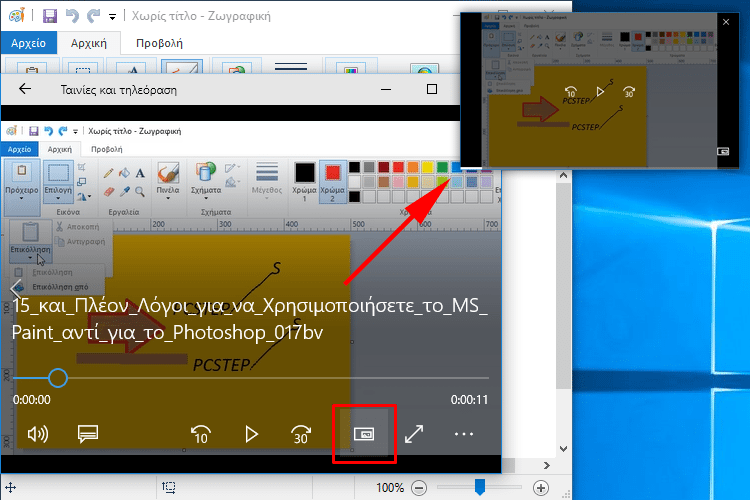
Task: Click the selection size icon in status bar
Action: coord(169,488)
